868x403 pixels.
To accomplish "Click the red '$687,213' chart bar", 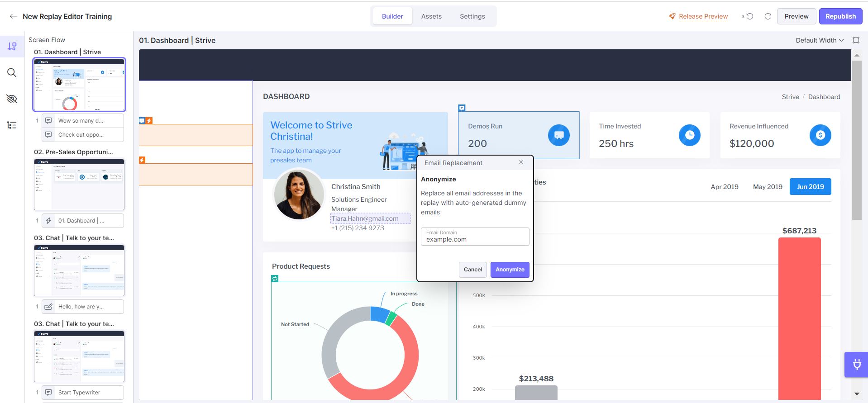I will pos(799,318).
